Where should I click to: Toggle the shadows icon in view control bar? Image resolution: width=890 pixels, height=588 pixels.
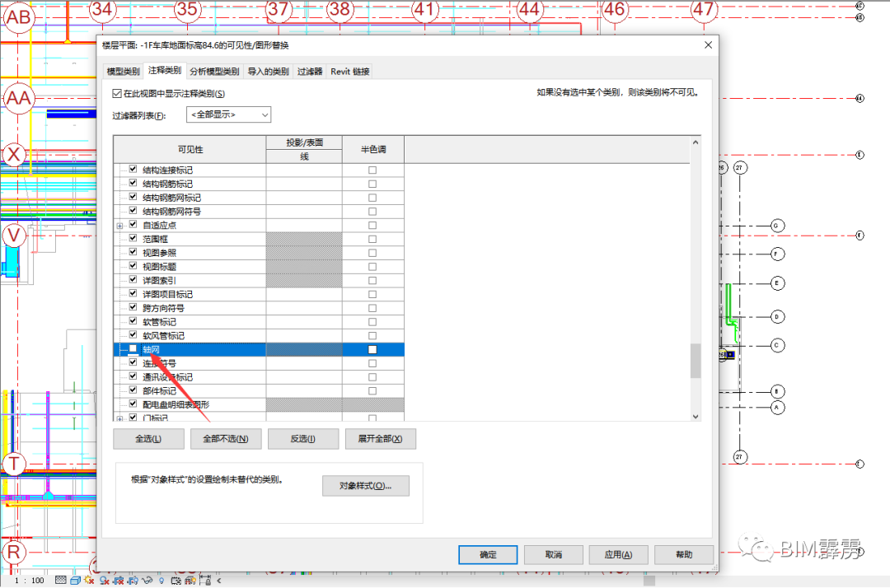104,581
